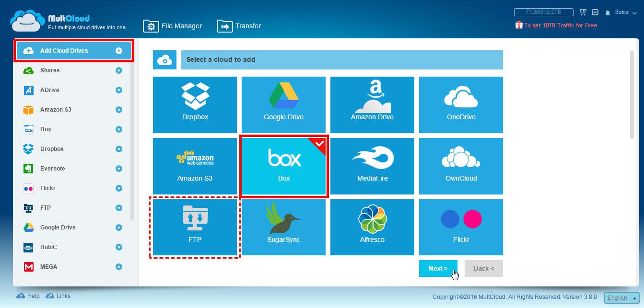Choose the OneDrive cloud tile

coord(461,105)
